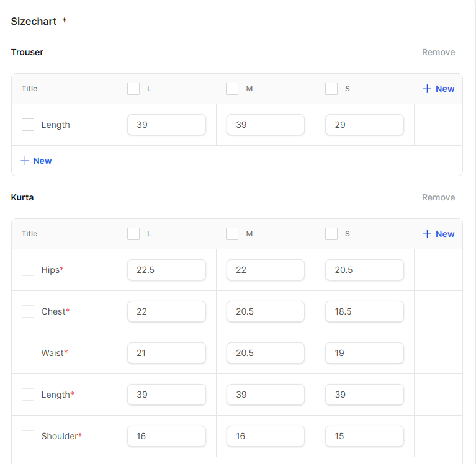The image size is (476, 464).
Task: Remove the Kurta size chart
Action: pos(438,197)
